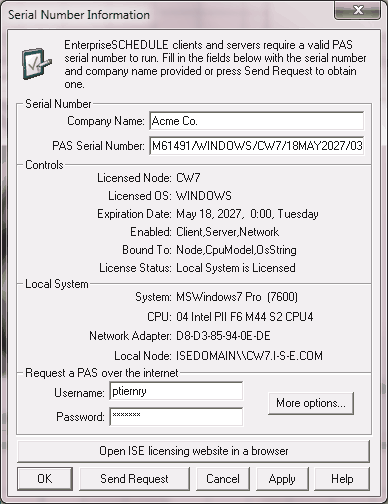
Task: Confirm the dialog with OK
Action: point(45,479)
